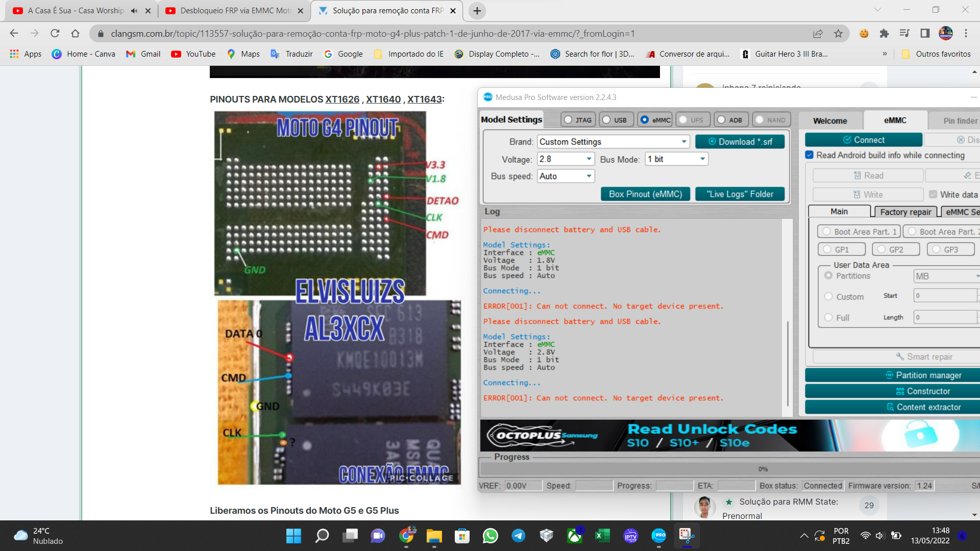Switch to the Welcome tab
The width and height of the screenshot is (980, 551).
pos(830,121)
